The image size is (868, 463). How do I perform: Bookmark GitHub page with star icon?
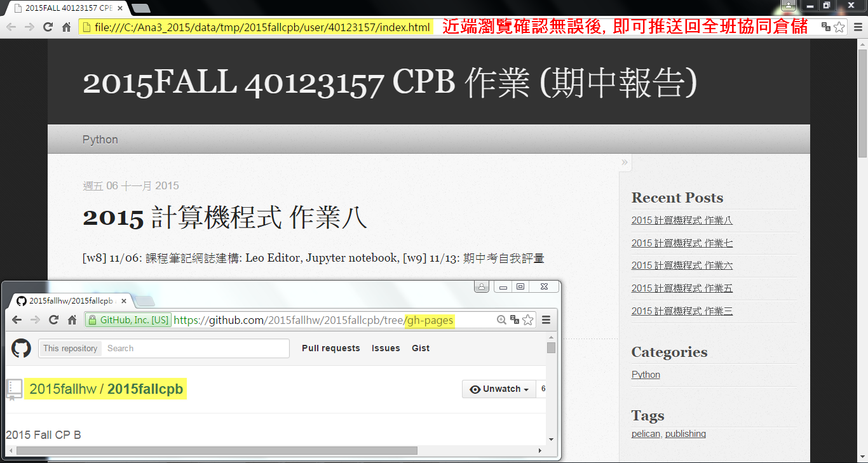527,320
